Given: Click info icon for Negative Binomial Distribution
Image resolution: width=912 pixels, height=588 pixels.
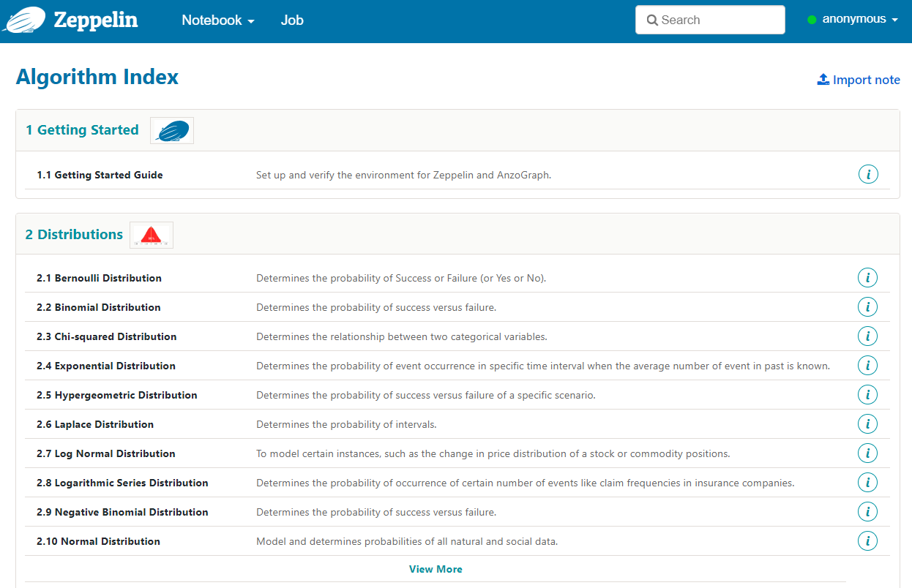Looking at the screenshot, I should click(867, 512).
